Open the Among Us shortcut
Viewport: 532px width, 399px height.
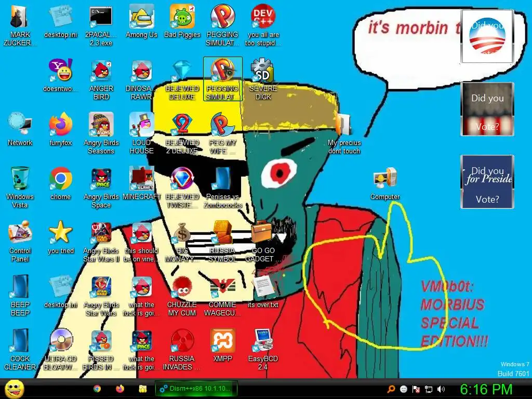(x=141, y=21)
